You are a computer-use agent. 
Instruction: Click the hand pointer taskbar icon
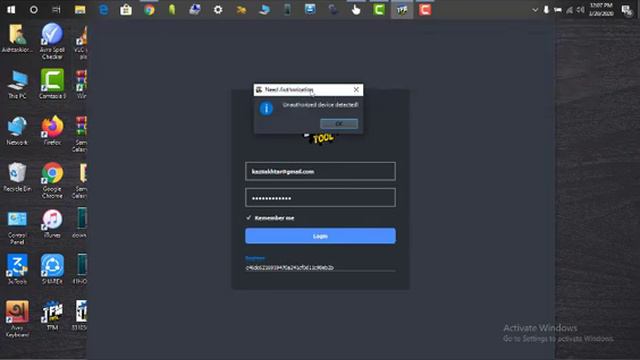click(x=356, y=9)
